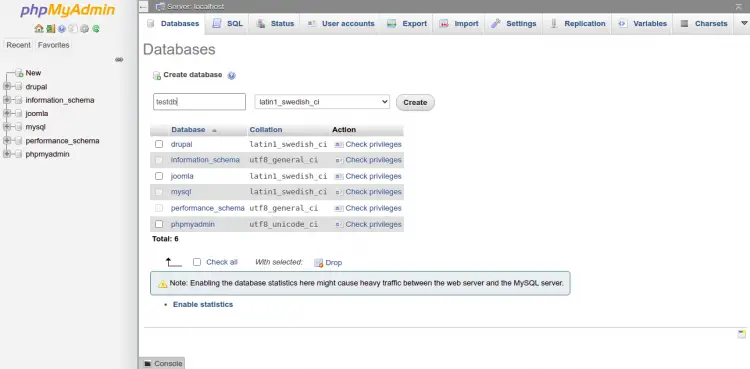Click the Drop icon next to With selected
This screenshot has width=750, height=369.
click(319, 263)
